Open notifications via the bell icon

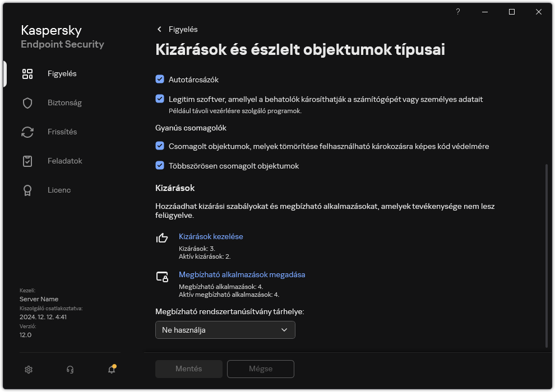(110, 370)
